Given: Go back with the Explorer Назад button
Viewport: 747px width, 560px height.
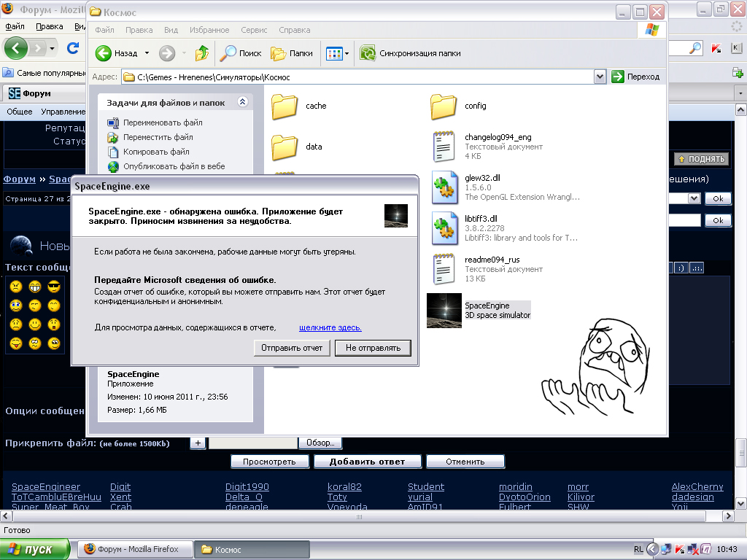Looking at the screenshot, I should pos(116,53).
